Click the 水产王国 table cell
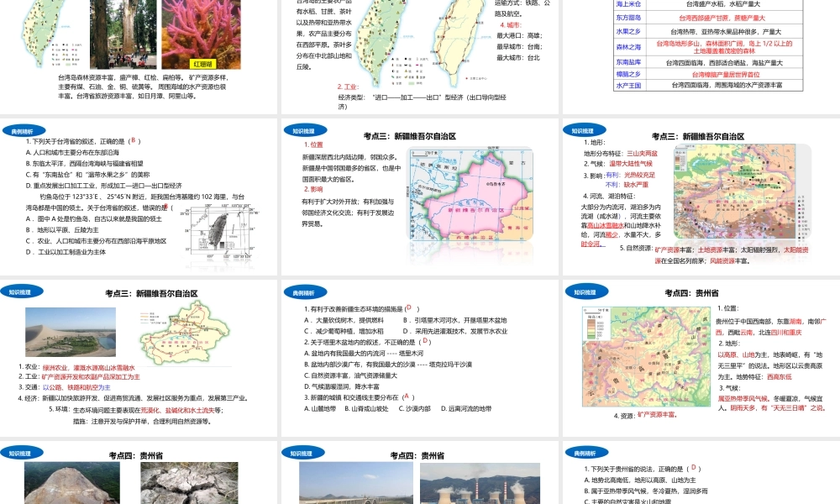The image size is (840, 504). point(628,85)
